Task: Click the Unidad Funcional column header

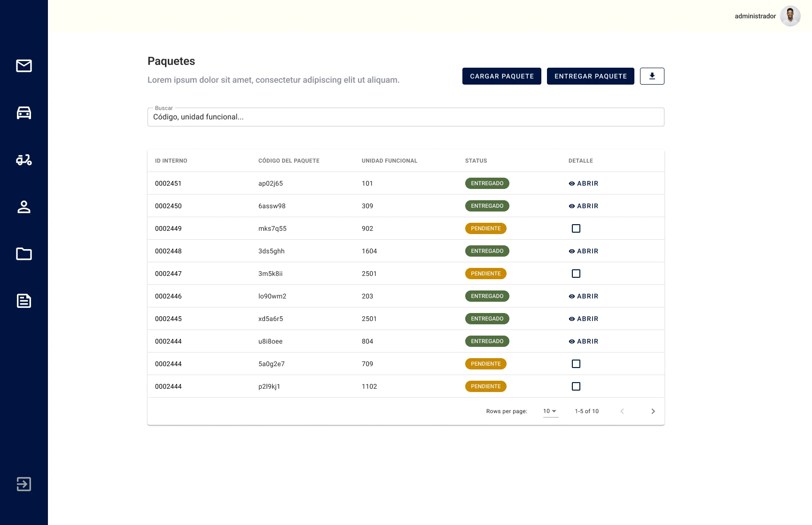Action: pos(389,161)
